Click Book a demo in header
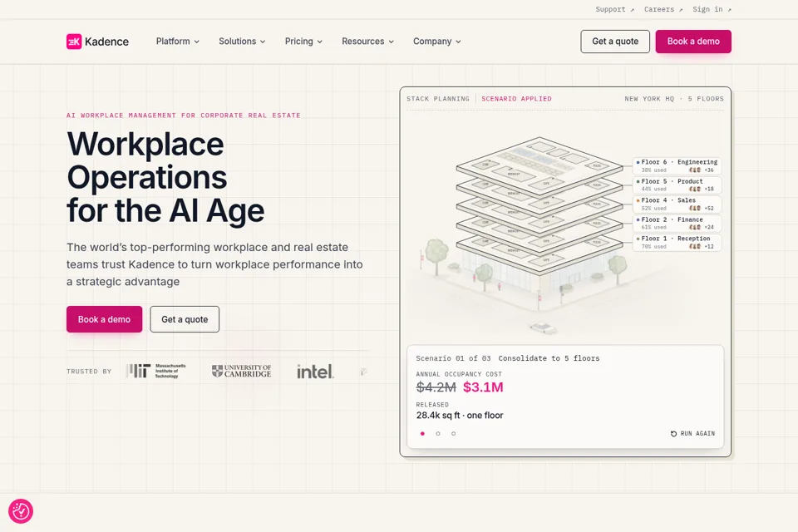Screen dimensions: 798x532 (x=693, y=42)
